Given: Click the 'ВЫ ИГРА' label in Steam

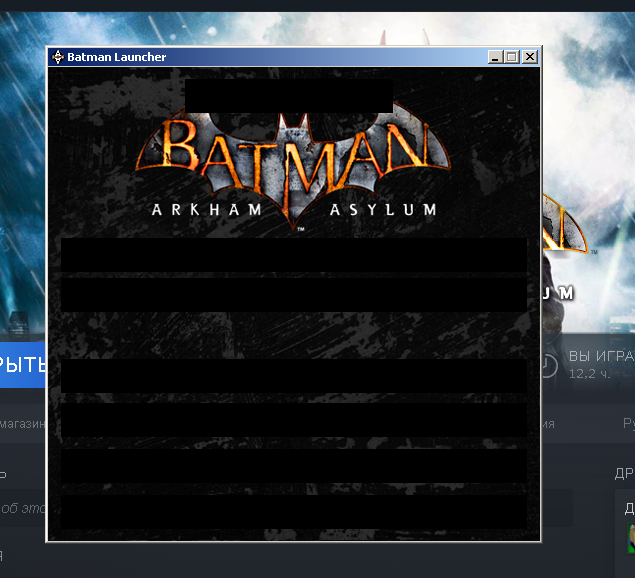Looking at the screenshot, I should 602,356.
